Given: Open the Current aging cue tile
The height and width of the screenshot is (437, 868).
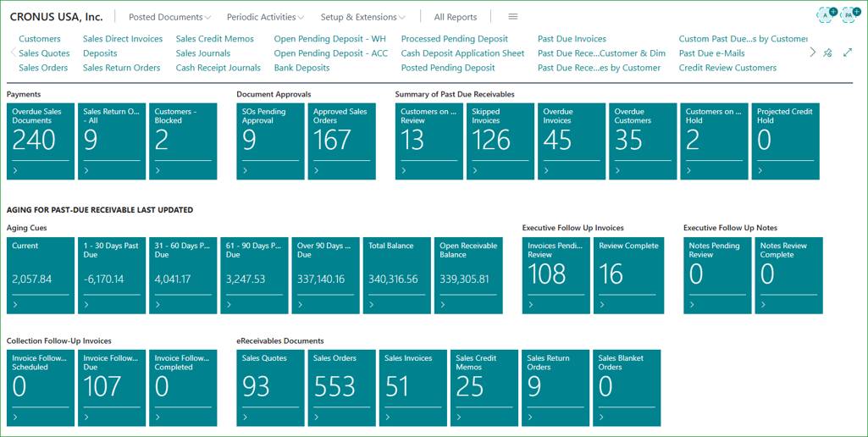Looking at the screenshot, I should click(41, 275).
